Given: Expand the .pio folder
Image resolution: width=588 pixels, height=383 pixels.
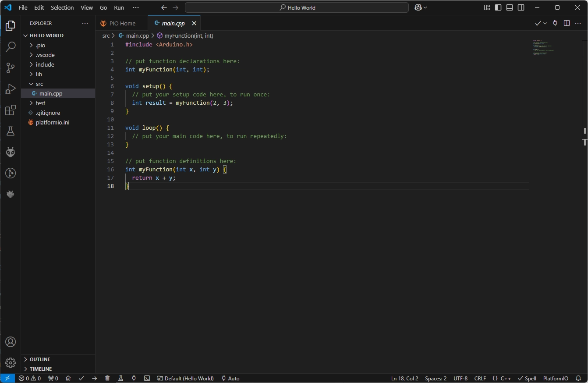Looking at the screenshot, I should (40, 45).
